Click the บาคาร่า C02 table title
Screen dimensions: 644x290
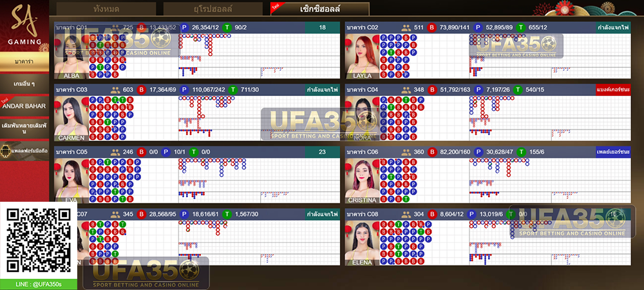[x=362, y=28]
